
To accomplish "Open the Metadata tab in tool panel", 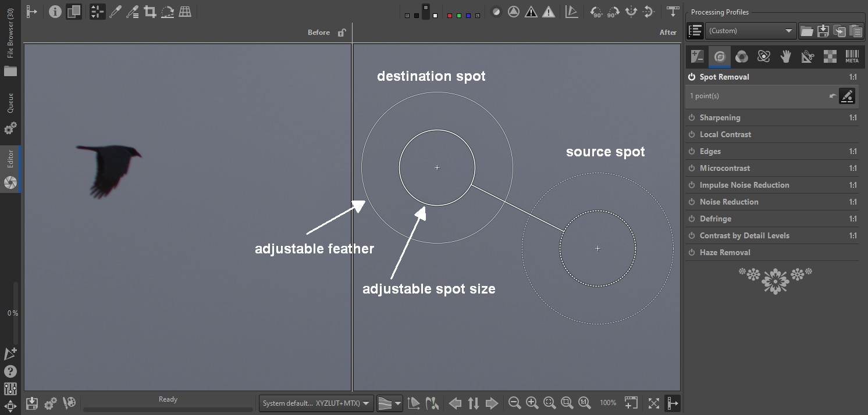I will (852, 56).
